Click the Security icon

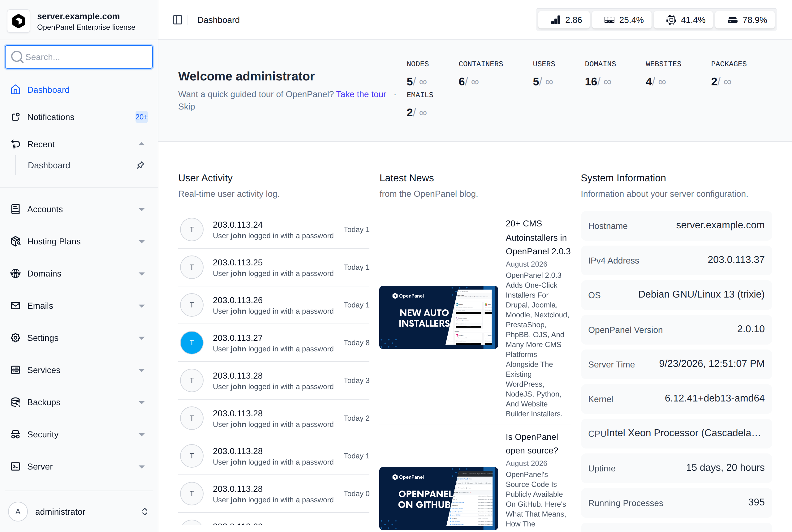pos(15,434)
